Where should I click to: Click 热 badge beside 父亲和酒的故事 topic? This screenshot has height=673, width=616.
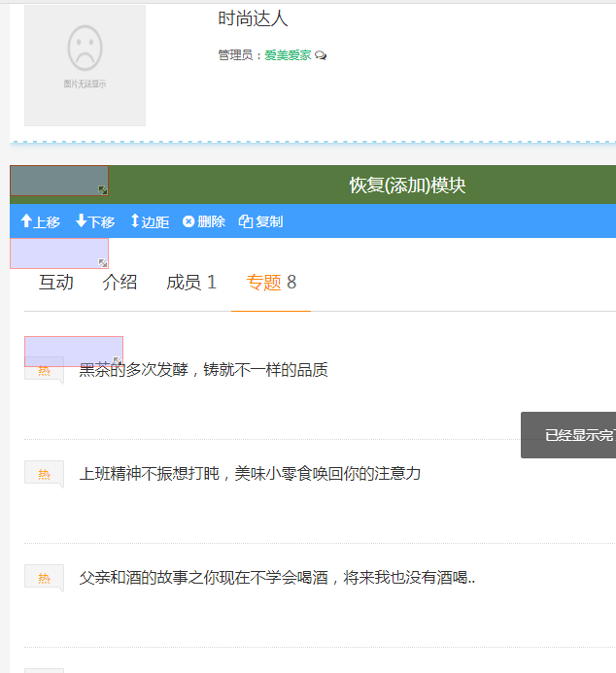click(44, 578)
